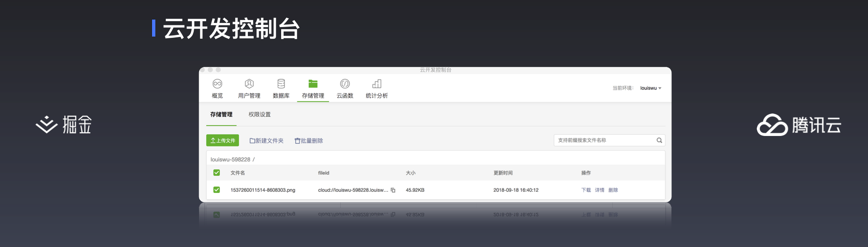Select the 存储管理 folder icon in toolbar
Screen dimensions: 868x247
click(x=313, y=84)
